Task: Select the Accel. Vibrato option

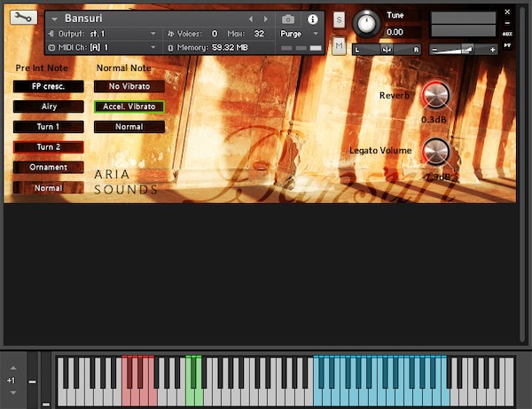Action: pyautogui.click(x=129, y=106)
